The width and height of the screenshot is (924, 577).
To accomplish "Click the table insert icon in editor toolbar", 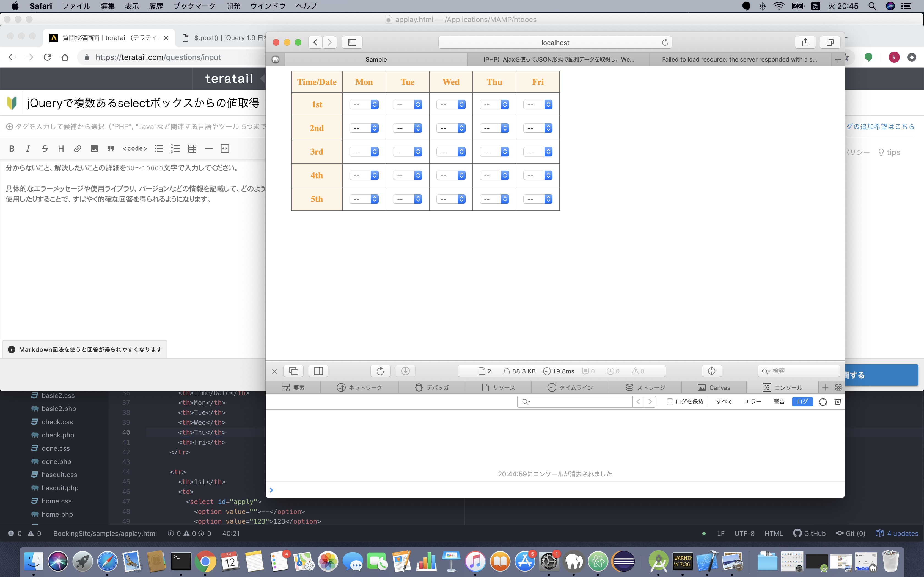I will click(192, 148).
